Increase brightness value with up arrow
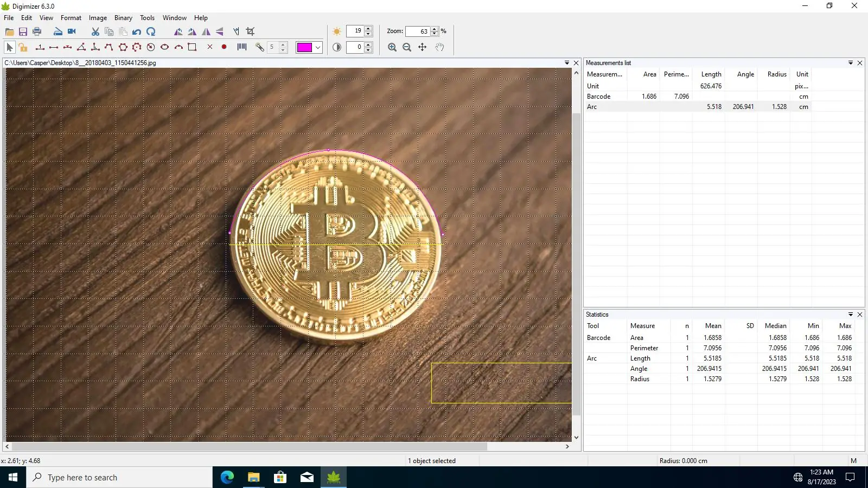868x488 pixels. (x=368, y=28)
